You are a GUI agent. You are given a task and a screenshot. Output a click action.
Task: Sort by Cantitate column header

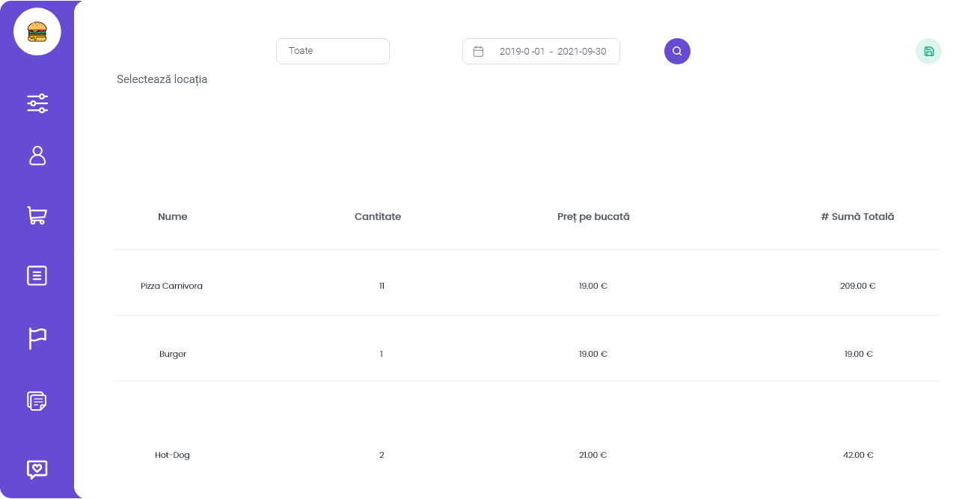(x=378, y=217)
